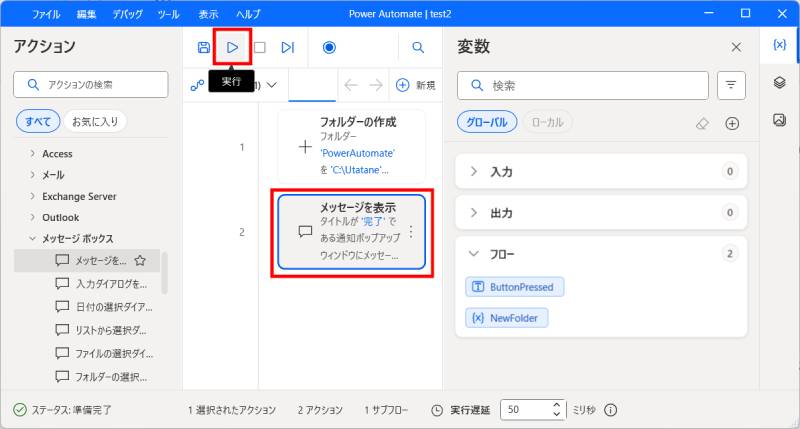Go forward with the right arrow
Viewport: 800px width, 429px height.
pos(376,85)
